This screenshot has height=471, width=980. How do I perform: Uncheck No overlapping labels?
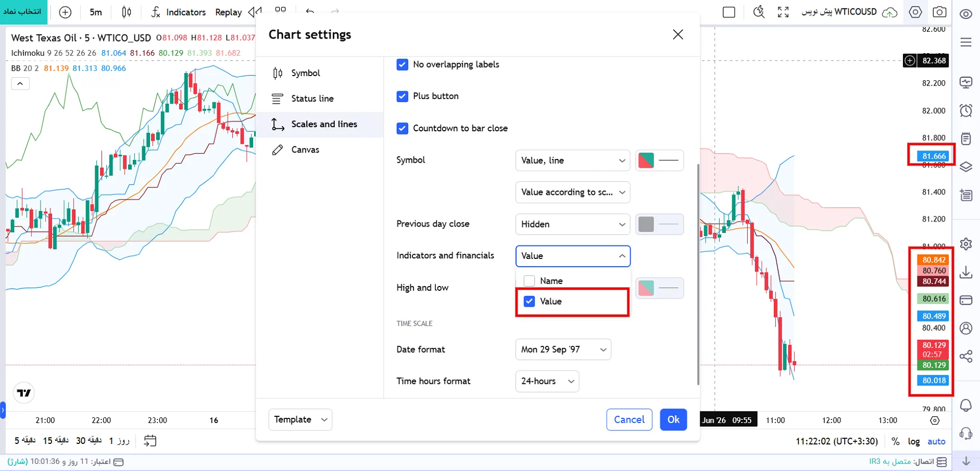[x=402, y=65]
